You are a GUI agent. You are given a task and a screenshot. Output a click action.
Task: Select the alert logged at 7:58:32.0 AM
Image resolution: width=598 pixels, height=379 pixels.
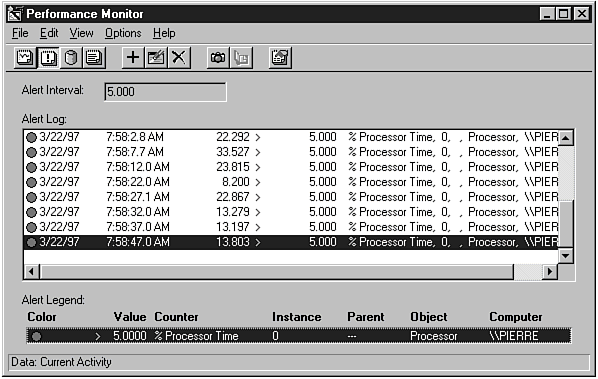coord(291,212)
